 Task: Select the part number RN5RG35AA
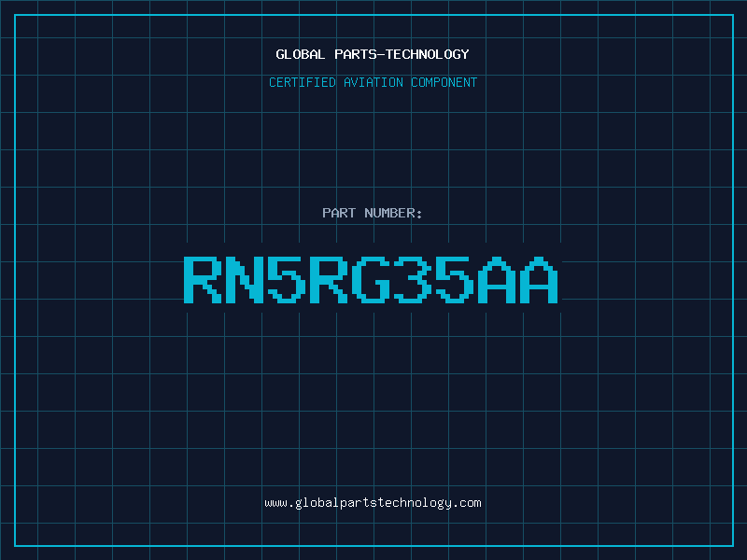pyautogui.click(x=371, y=280)
